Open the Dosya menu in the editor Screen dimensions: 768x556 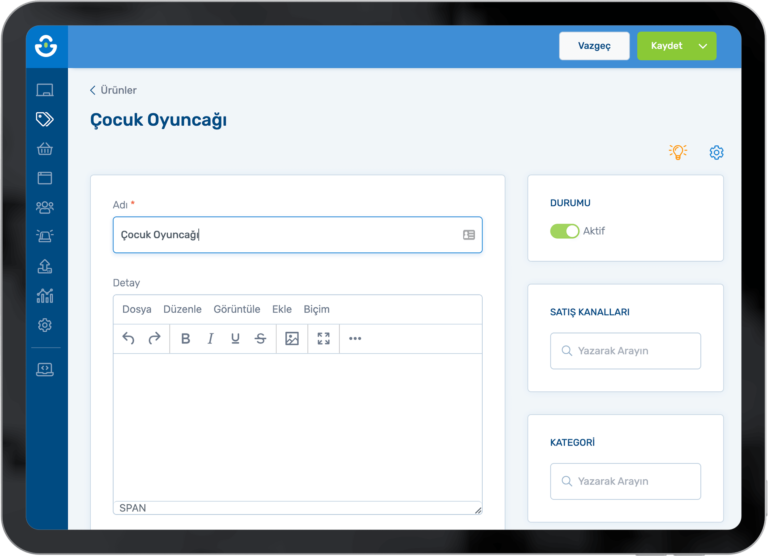point(137,309)
